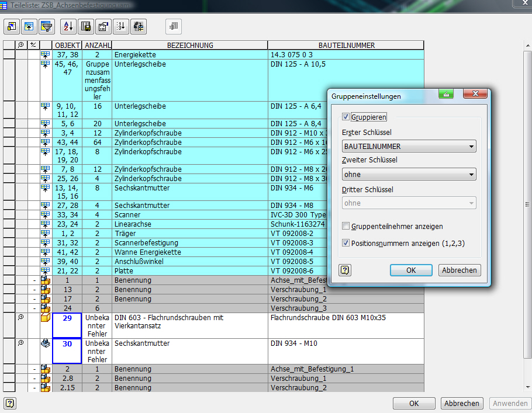Collapse row 2 Achse_mit_Befestigung_1 expander
The height and width of the screenshot is (413, 532).
pos(34,369)
